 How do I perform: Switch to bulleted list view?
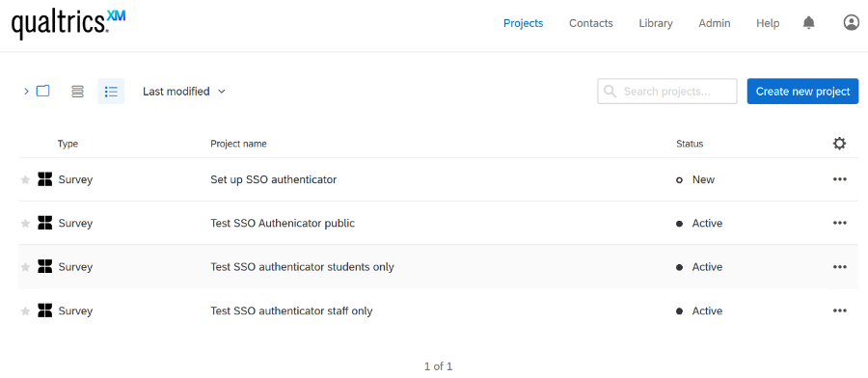coord(111,92)
